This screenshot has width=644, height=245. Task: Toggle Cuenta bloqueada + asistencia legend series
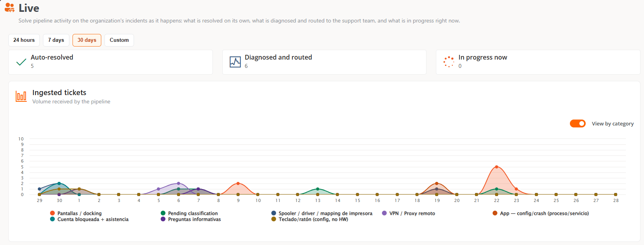89,219
